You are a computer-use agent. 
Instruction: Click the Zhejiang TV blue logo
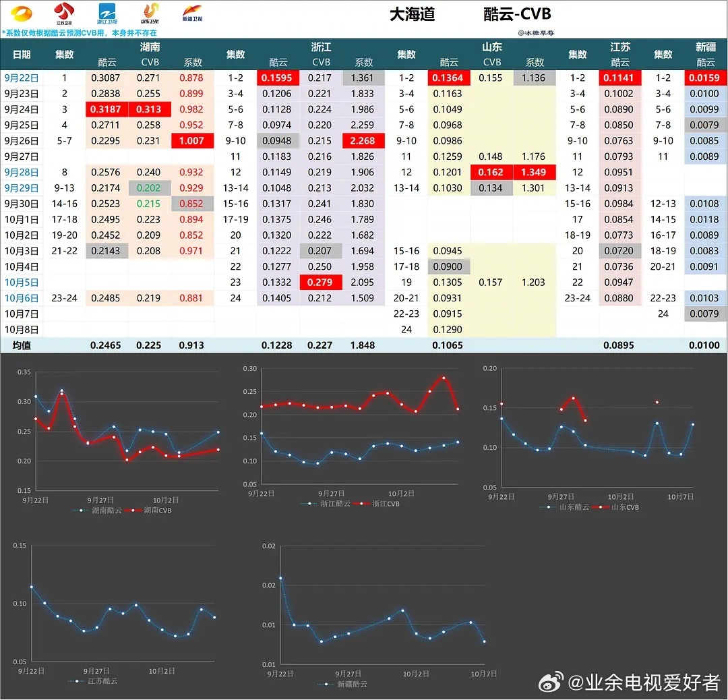click(108, 12)
